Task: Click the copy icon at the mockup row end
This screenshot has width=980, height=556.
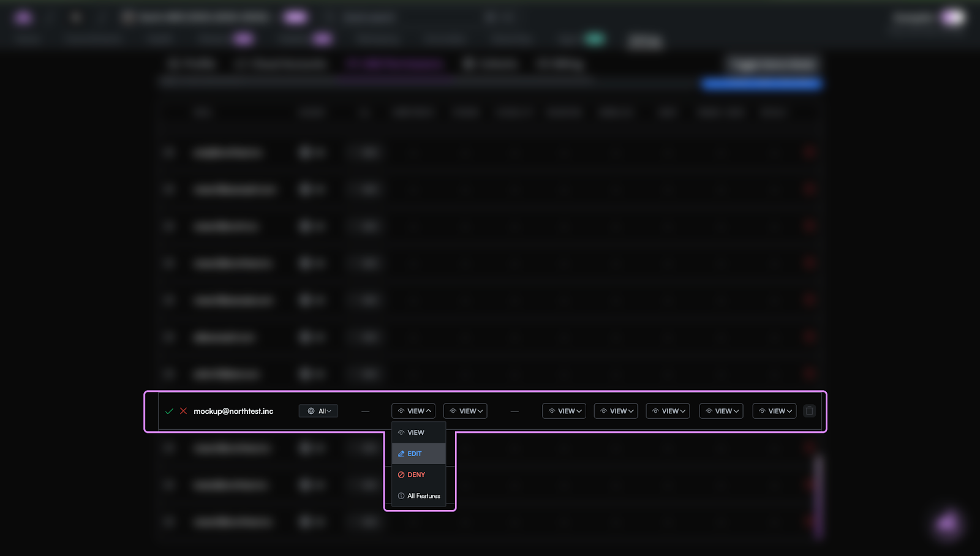Action: [809, 411]
